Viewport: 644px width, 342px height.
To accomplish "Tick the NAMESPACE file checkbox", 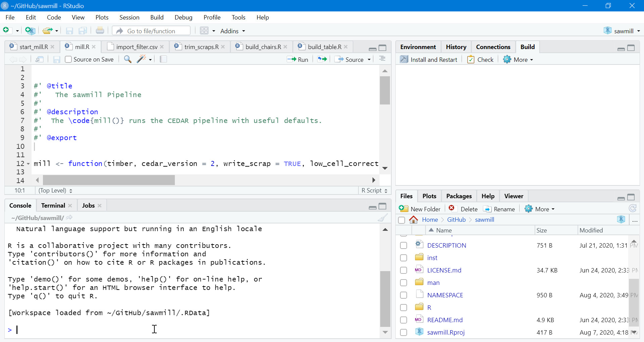I will [404, 295].
